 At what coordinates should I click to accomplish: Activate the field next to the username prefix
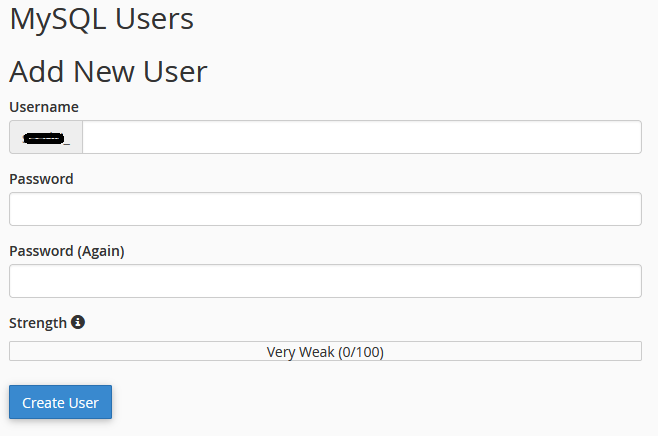(362, 137)
